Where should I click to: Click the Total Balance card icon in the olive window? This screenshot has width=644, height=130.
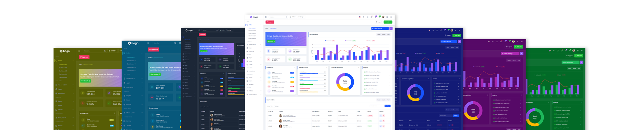[x=82, y=93]
